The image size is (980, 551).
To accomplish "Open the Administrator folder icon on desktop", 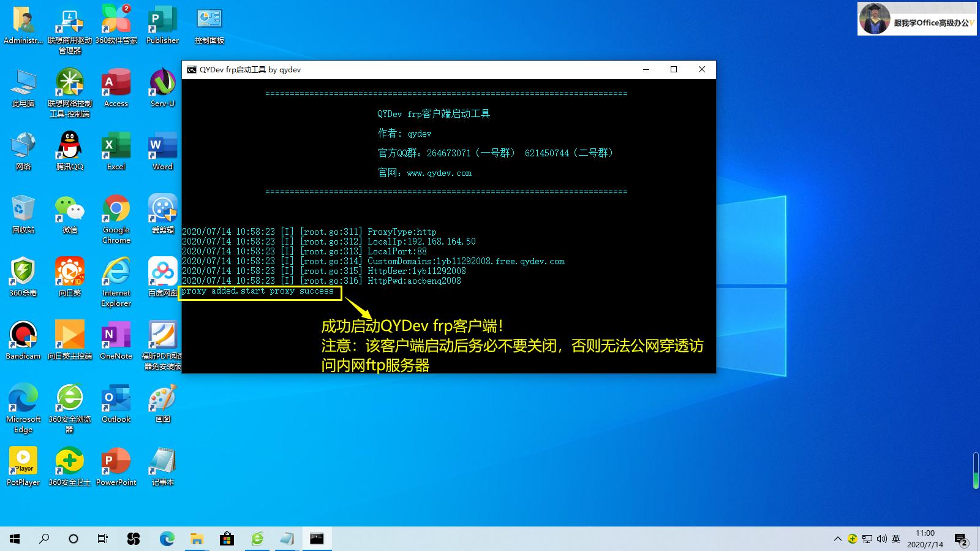I will 23,25.
